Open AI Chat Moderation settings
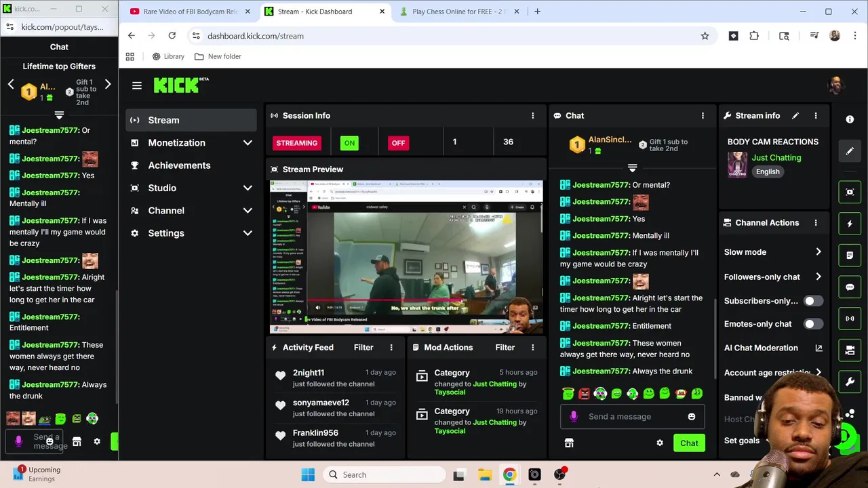Image resolution: width=868 pixels, height=488 pixels. click(x=761, y=348)
